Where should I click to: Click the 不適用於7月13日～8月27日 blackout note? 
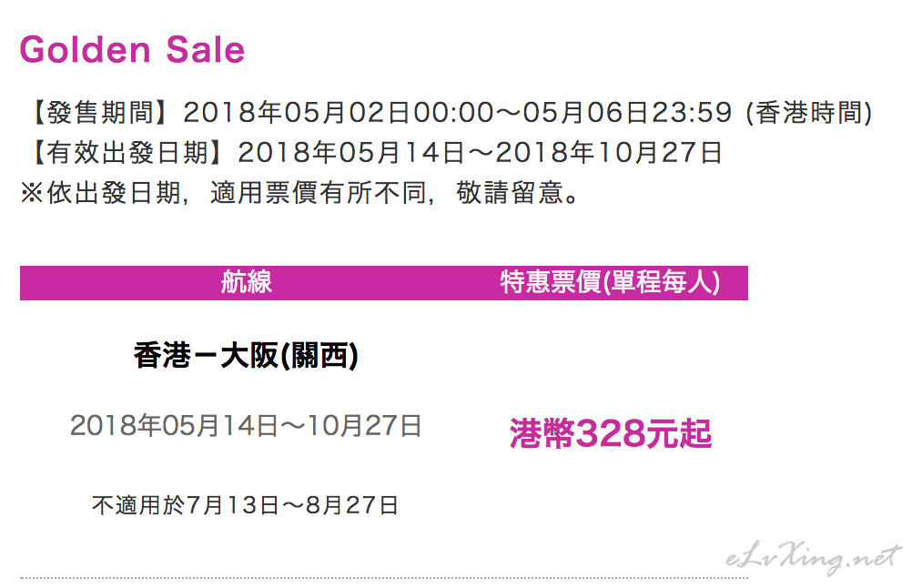[245, 505]
